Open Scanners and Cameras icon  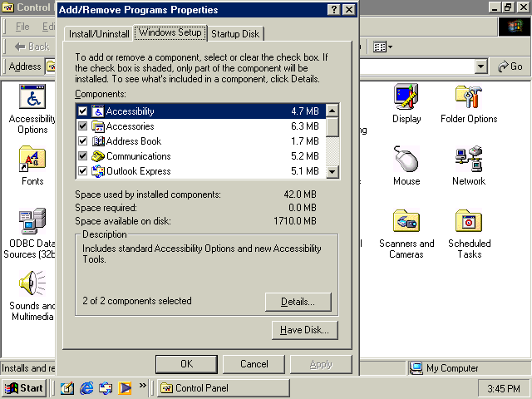coord(406,223)
